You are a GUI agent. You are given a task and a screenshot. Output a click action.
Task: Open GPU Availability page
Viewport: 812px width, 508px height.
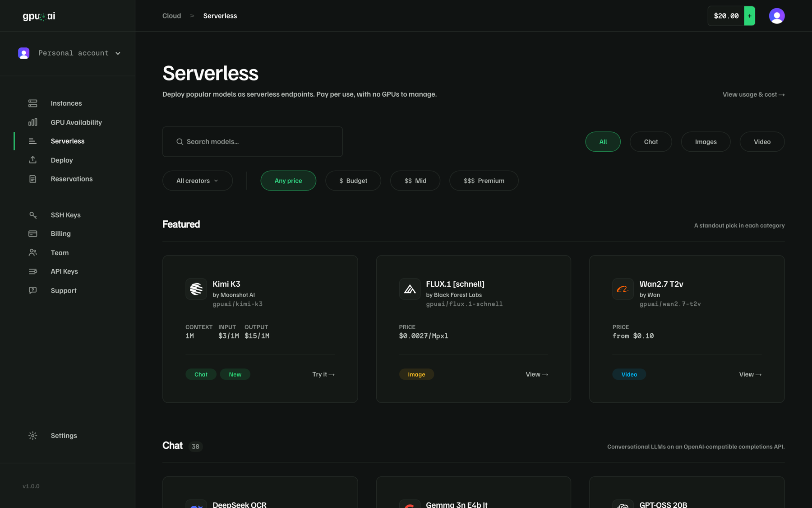pos(76,122)
